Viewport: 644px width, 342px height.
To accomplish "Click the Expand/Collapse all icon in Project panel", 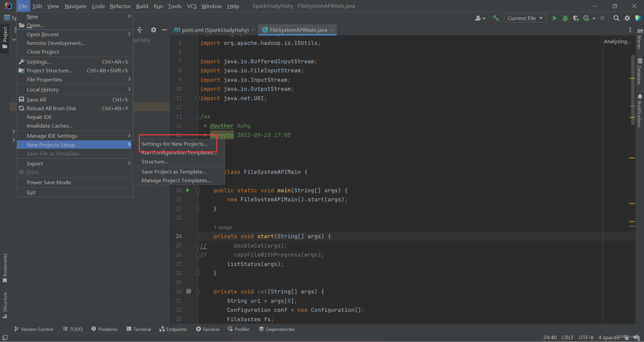I will pos(140,30).
